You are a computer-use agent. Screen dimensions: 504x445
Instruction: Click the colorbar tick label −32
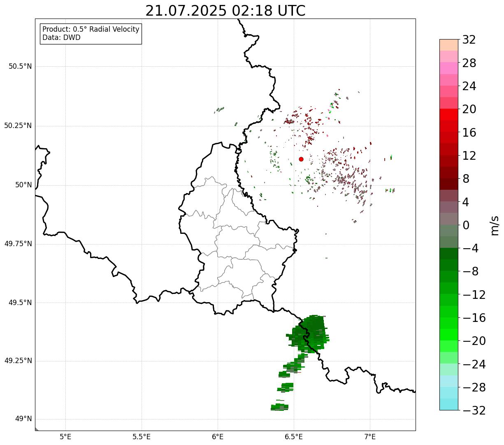(474, 410)
